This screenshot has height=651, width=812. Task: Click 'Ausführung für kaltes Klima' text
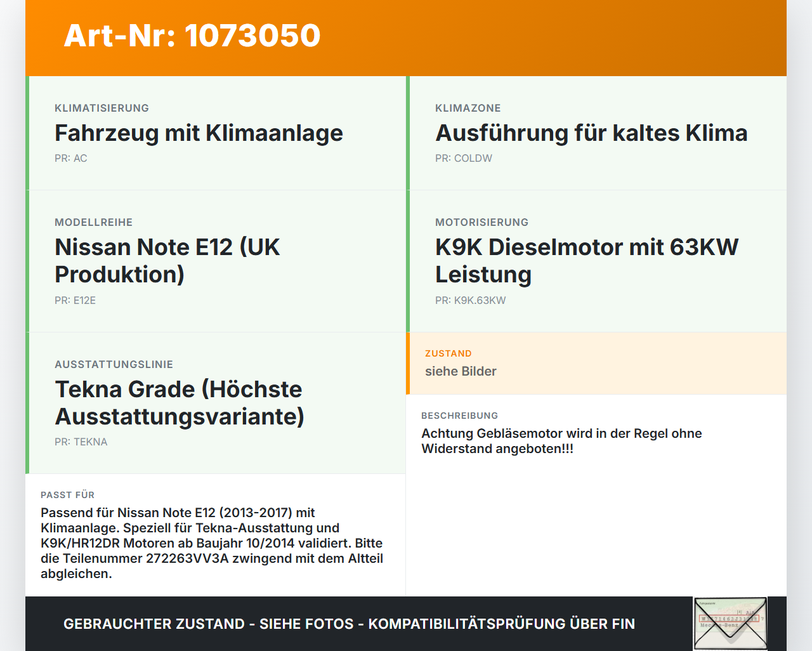[591, 133]
